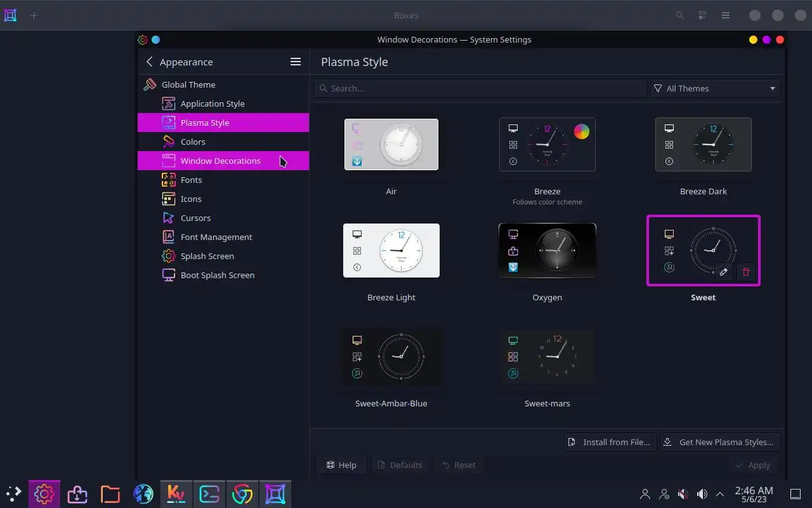Click the Boxes purple icon in header

point(10,15)
